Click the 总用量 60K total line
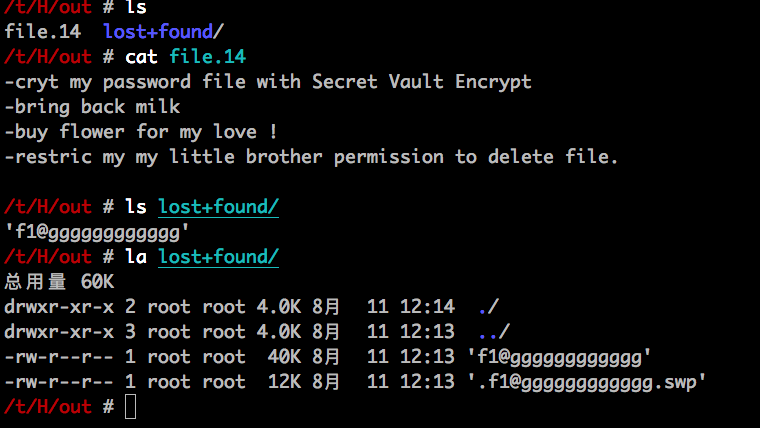 pyautogui.click(x=60, y=282)
